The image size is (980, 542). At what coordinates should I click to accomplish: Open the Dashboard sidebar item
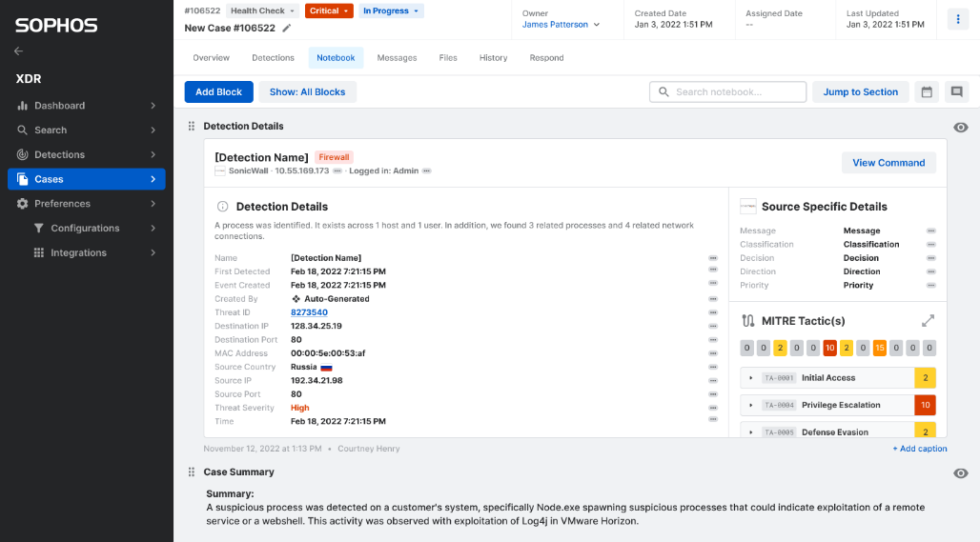click(x=86, y=106)
